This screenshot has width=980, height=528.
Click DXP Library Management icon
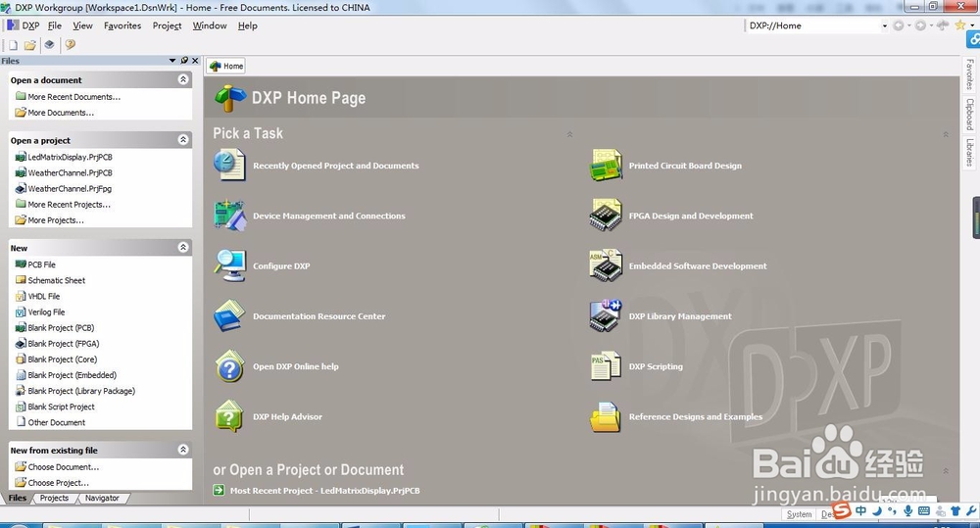point(606,315)
